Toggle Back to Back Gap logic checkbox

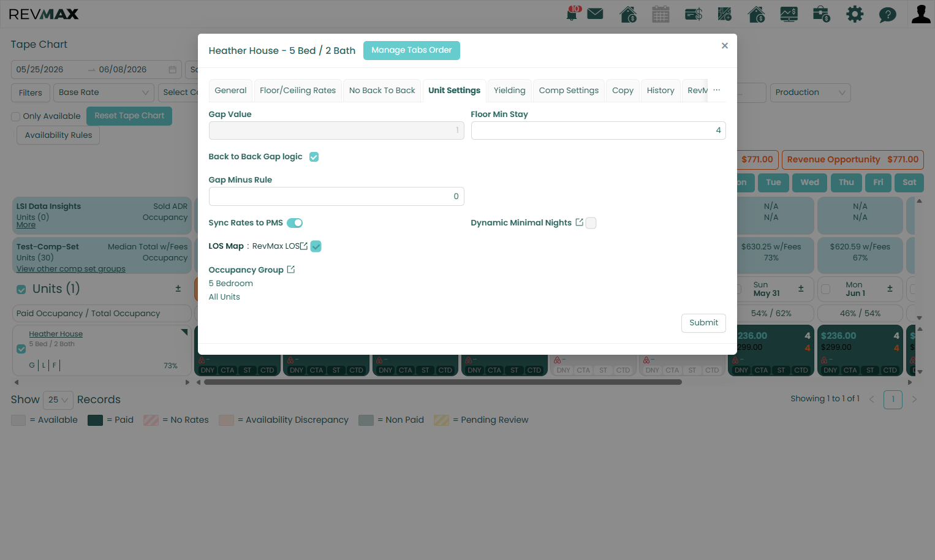314,157
